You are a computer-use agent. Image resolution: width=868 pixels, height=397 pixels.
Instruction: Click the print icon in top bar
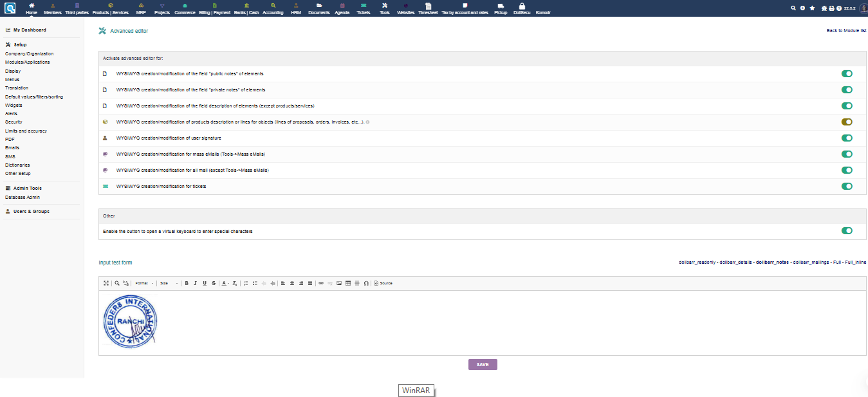tap(831, 8)
